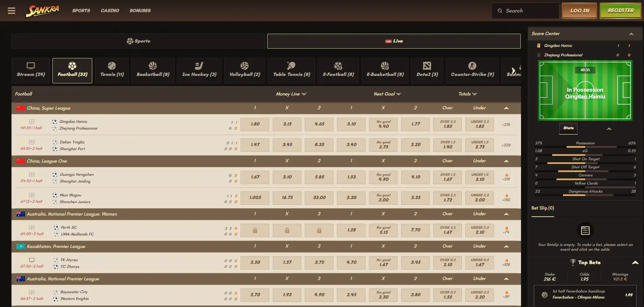The image size is (644, 307).
Task: Open match tracker icon for Wuxi Wugou match
Action: [x=32, y=195]
